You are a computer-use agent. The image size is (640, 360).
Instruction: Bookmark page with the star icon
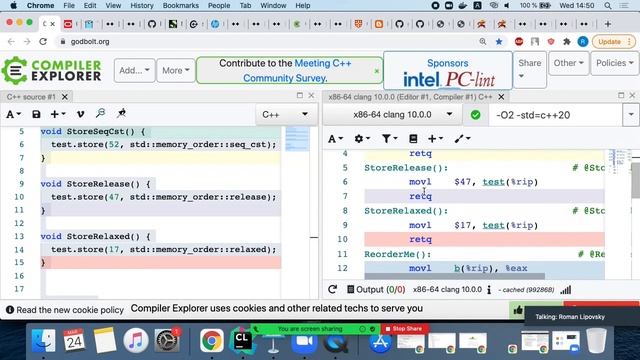point(499,42)
